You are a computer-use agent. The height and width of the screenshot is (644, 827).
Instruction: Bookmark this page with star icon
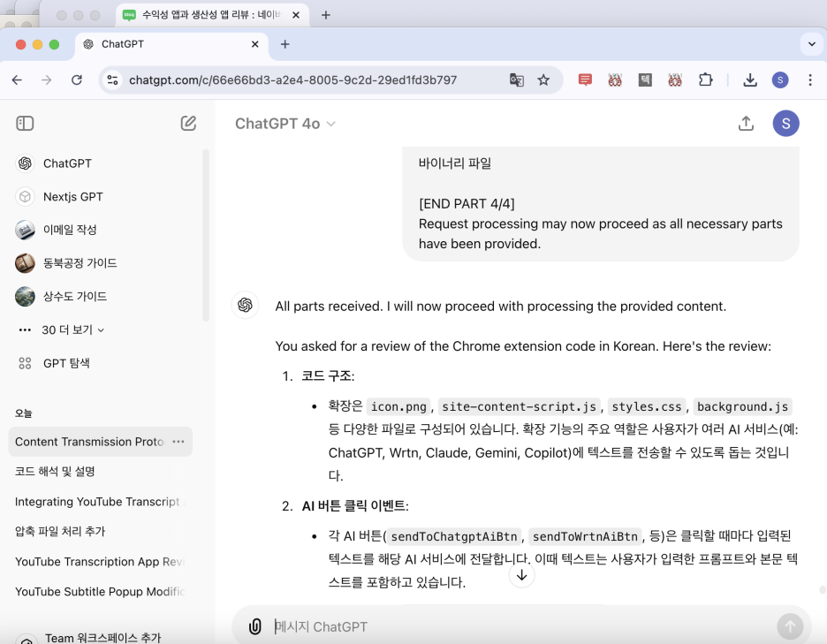pos(543,80)
